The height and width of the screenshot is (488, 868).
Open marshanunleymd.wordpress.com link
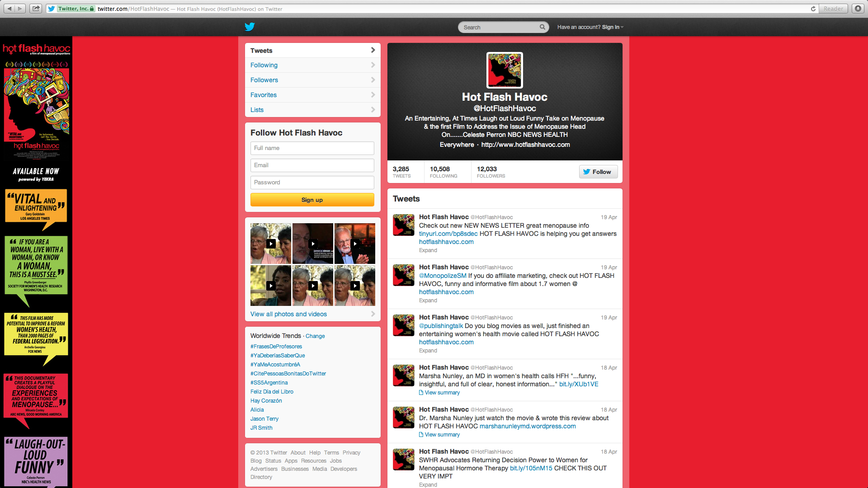point(528,426)
